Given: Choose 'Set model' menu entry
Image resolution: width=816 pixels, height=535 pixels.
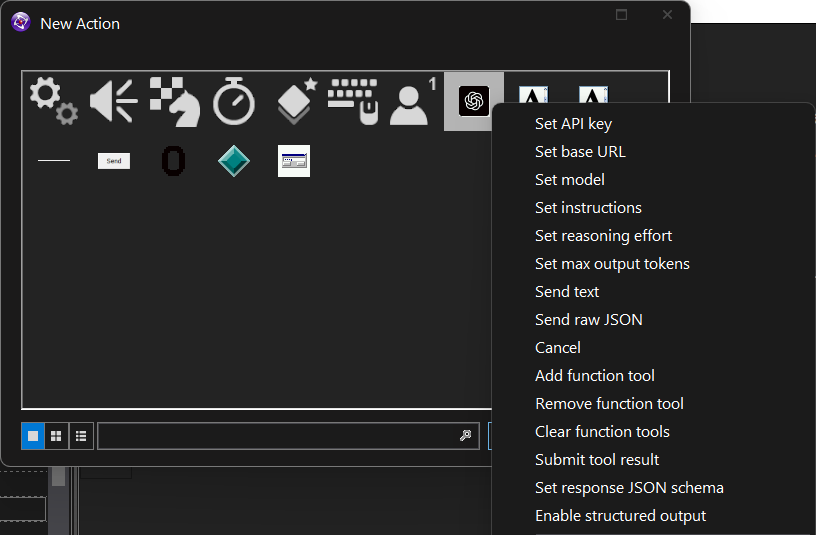Looking at the screenshot, I should (x=570, y=180).
